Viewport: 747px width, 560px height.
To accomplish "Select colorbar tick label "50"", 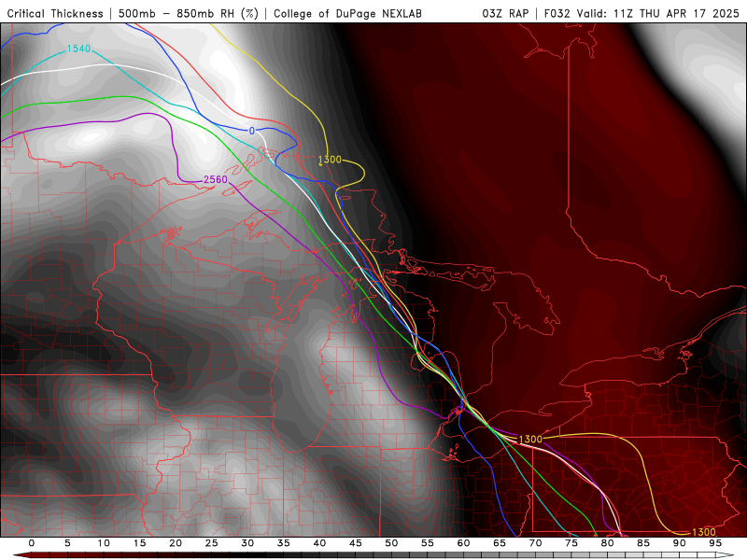I will [x=391, y=543].
